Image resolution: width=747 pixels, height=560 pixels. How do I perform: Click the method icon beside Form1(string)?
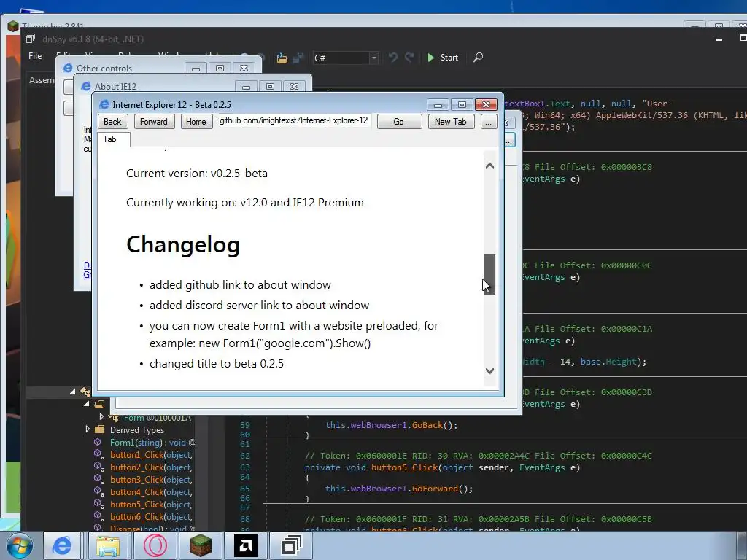point(98,443)
